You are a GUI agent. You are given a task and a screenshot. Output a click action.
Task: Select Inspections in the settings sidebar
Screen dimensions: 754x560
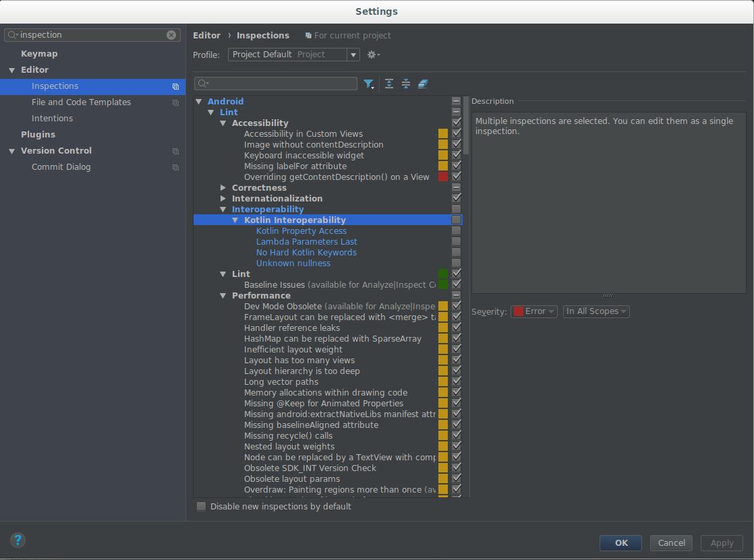pyautogui.click(x=92, y=86)
